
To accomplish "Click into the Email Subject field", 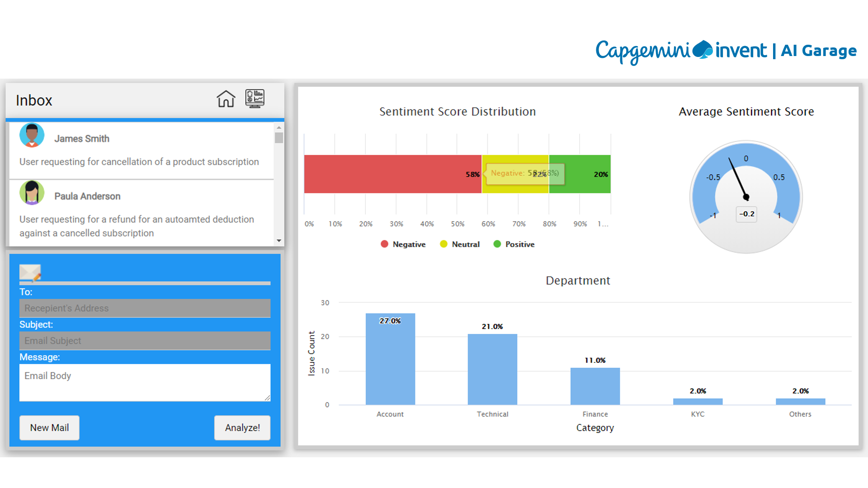I will pos(145,341).
